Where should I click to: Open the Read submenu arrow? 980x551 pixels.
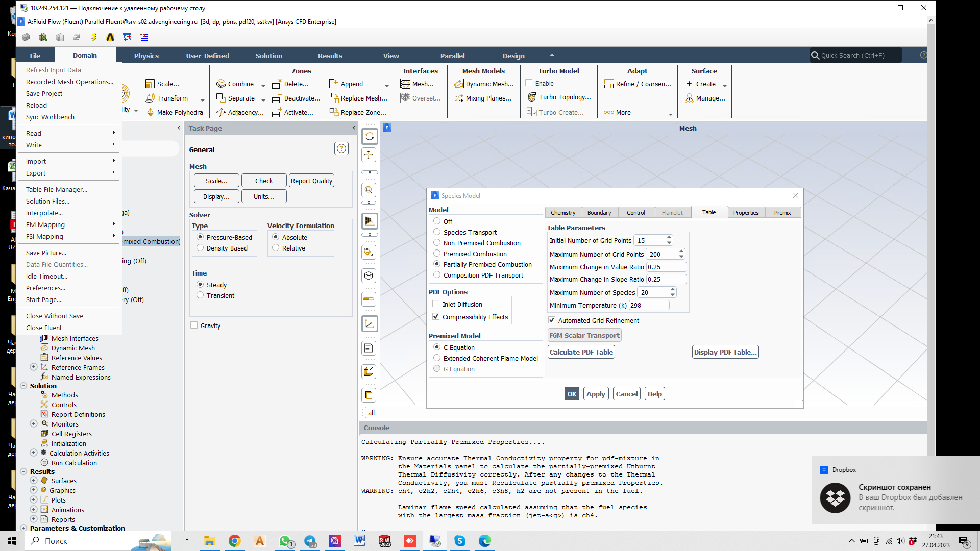tap(113, 133)
